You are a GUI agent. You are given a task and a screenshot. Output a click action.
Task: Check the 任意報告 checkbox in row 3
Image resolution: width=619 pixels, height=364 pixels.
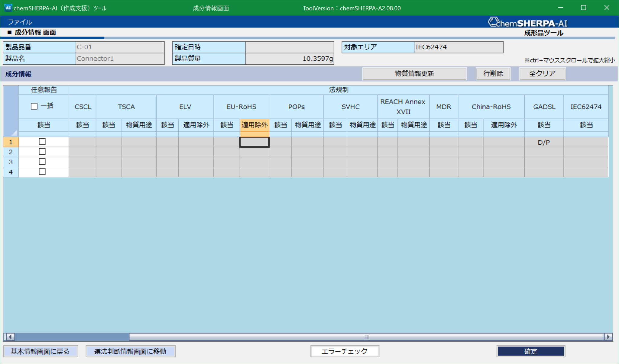click(42, 162)
